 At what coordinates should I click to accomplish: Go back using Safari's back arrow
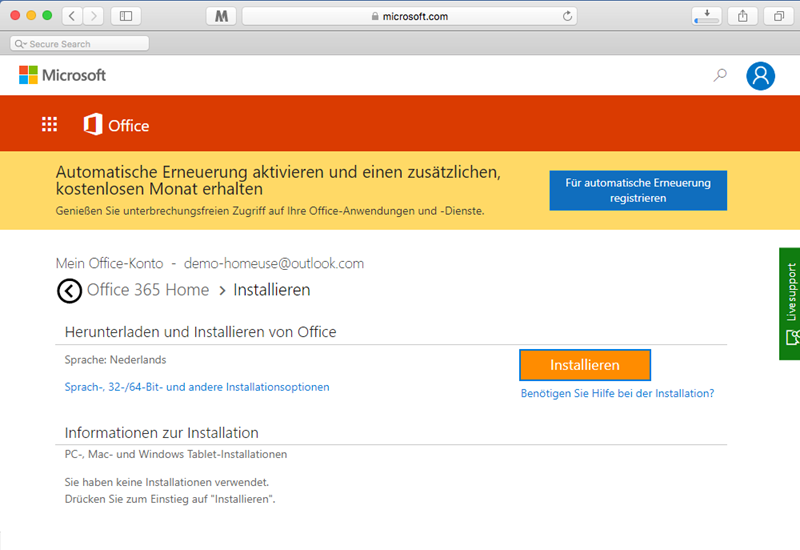pyautogui.click(x=72, y=16)
